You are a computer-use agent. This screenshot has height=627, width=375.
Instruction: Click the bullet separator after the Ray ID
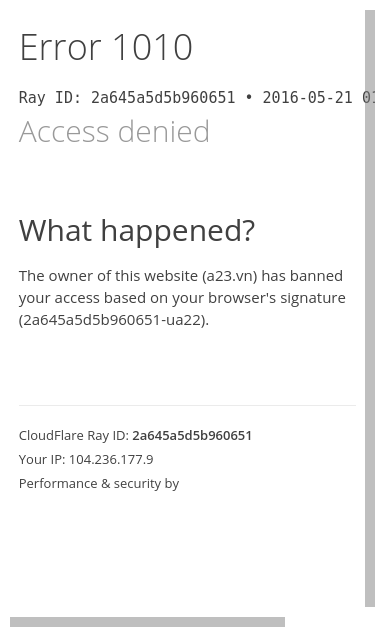[249, 98]
